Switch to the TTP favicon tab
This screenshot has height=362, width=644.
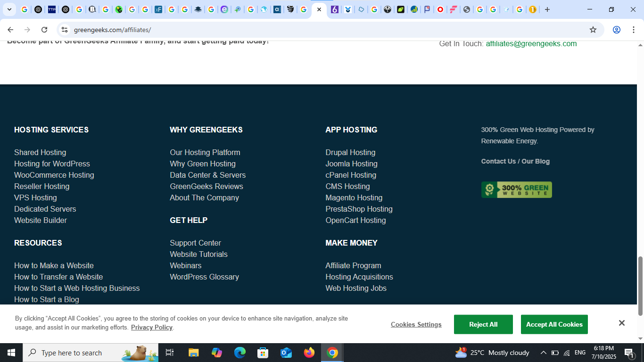click(52, 9)
